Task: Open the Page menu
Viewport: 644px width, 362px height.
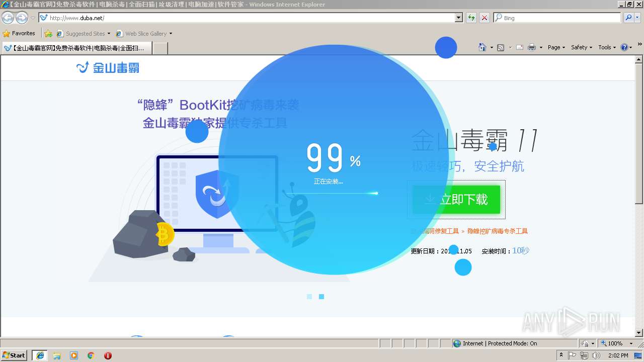Action: click(556, 47)
